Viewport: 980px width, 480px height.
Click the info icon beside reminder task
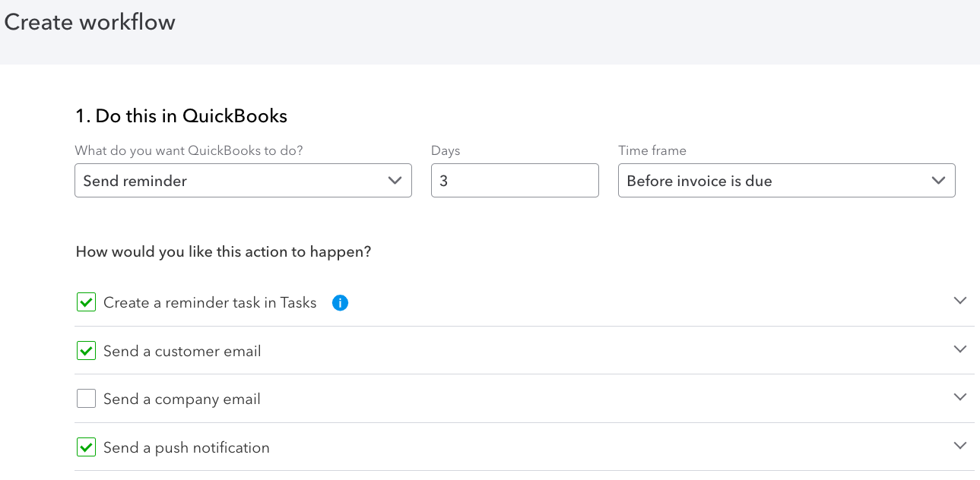[341, 303]
